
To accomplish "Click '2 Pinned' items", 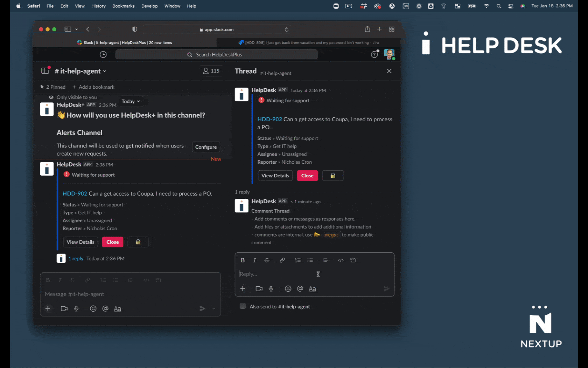I will click(53, 87).
